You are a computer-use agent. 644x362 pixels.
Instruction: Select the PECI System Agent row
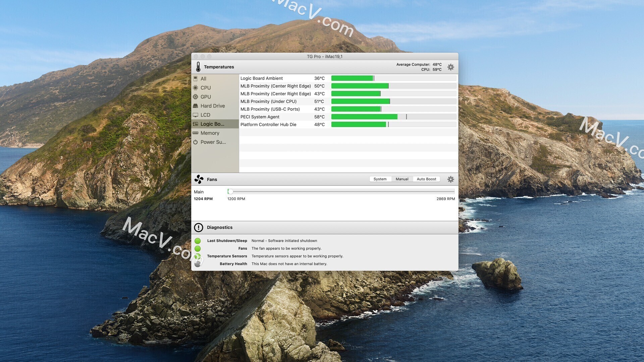[348, 117]
